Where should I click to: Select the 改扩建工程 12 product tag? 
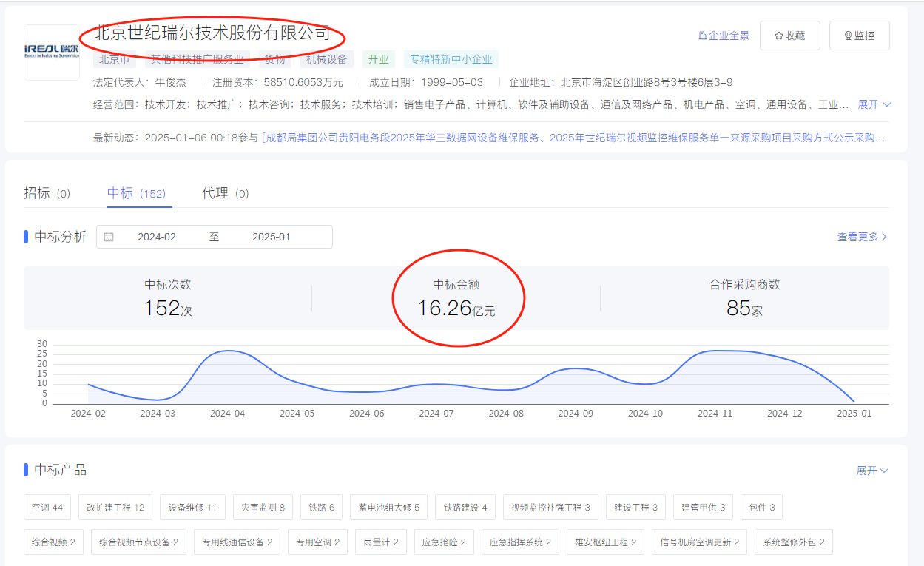[115, 508]
